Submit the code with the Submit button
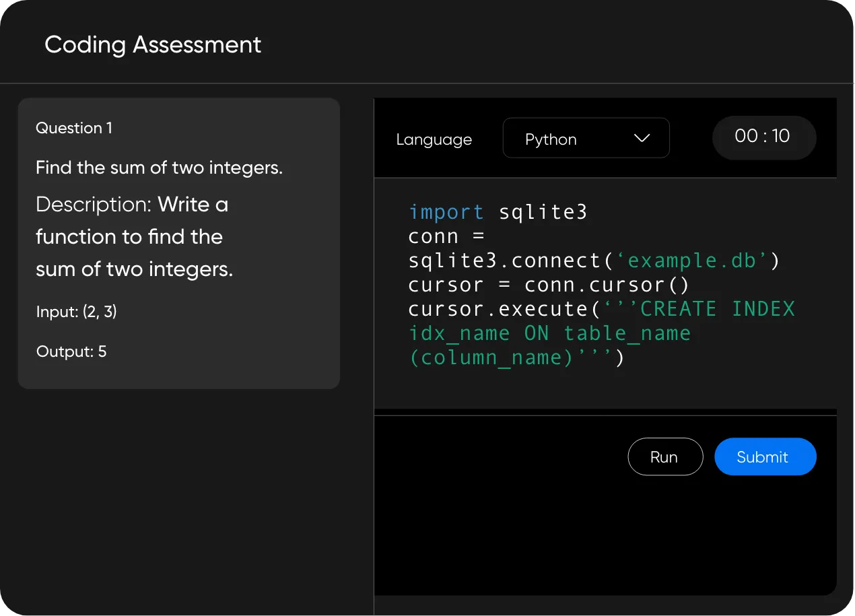855x616 pixels. (x=765, y=457)
